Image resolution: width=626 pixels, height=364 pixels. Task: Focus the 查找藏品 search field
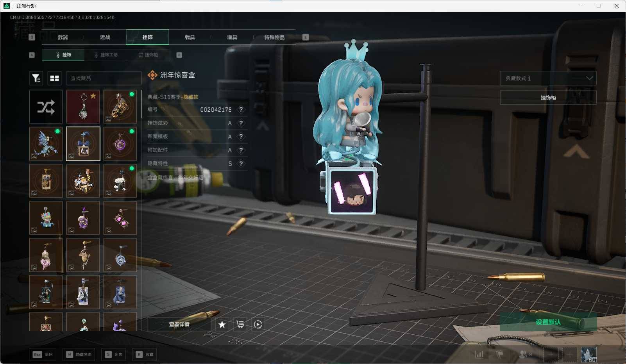point(104,79)
